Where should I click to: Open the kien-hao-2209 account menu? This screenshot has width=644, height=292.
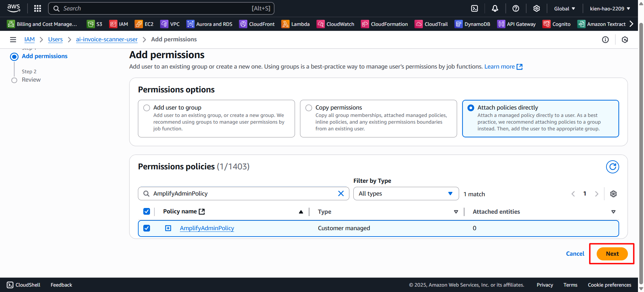click(610, 8)
